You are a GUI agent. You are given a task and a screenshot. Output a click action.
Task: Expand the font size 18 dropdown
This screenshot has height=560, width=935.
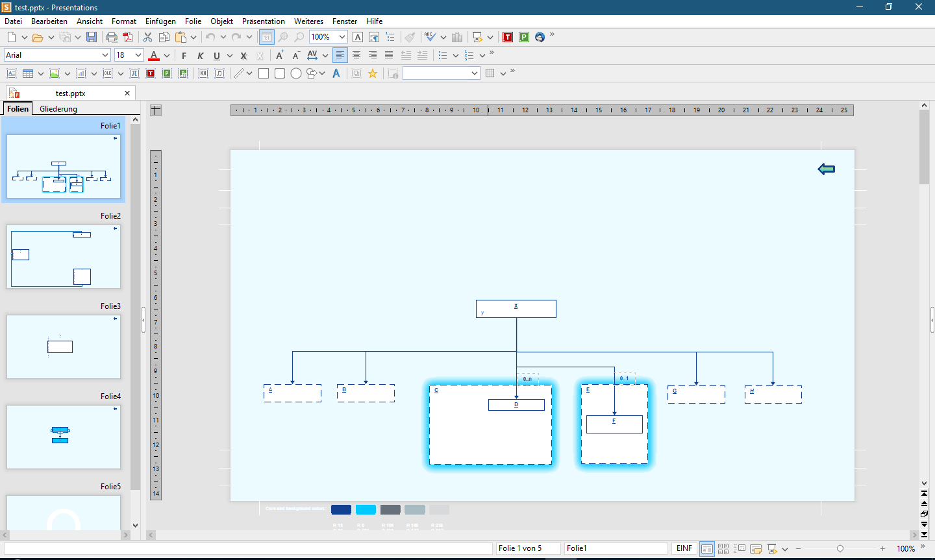[x=138, y=55]
